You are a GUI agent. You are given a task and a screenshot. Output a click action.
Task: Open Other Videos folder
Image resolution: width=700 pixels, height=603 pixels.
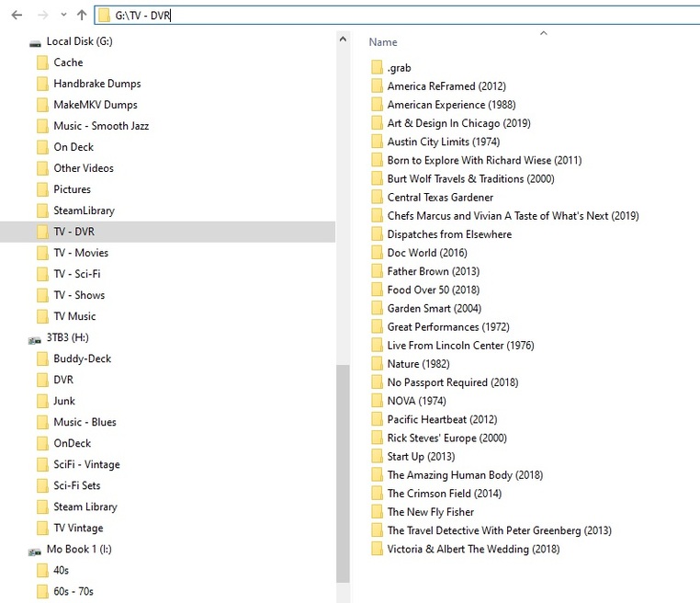pos(84,168)
